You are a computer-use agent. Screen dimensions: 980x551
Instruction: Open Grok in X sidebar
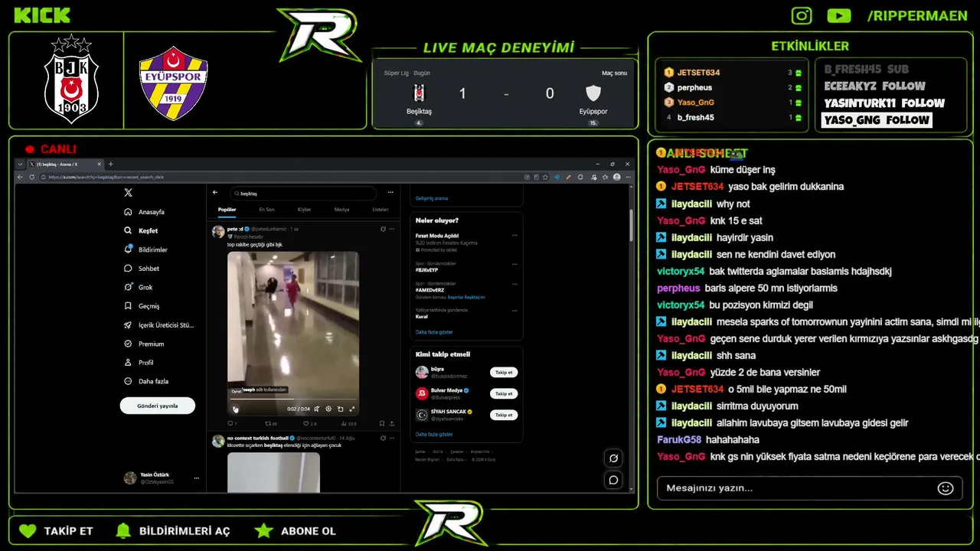(x=139, y=287)
